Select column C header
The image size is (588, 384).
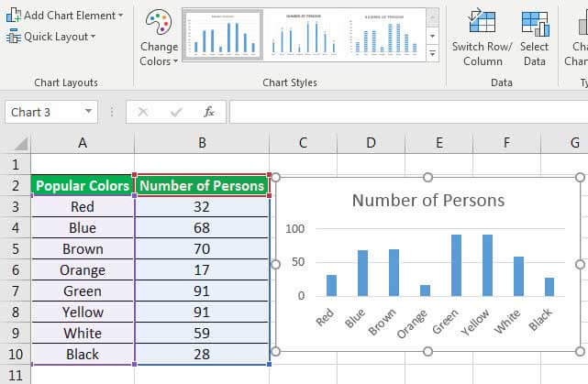303,143
